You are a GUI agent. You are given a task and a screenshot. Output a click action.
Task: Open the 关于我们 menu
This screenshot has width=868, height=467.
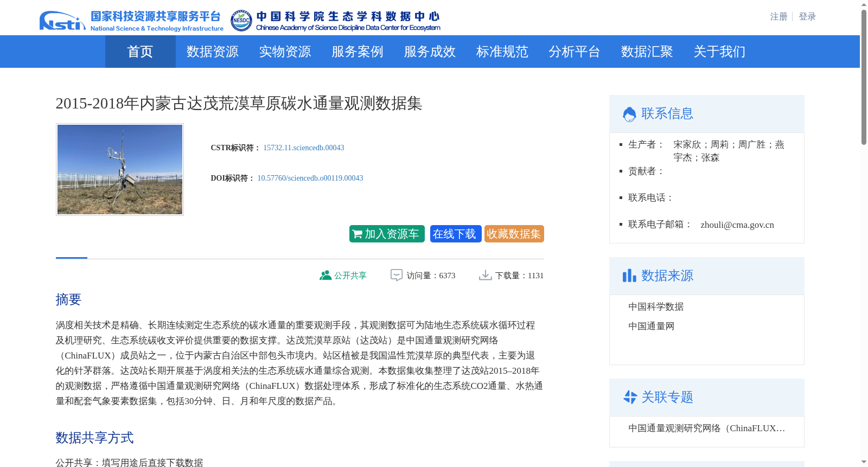719,52
